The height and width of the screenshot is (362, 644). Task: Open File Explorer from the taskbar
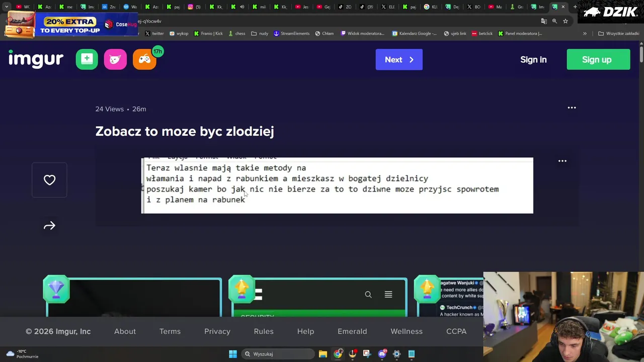point(323,354)
